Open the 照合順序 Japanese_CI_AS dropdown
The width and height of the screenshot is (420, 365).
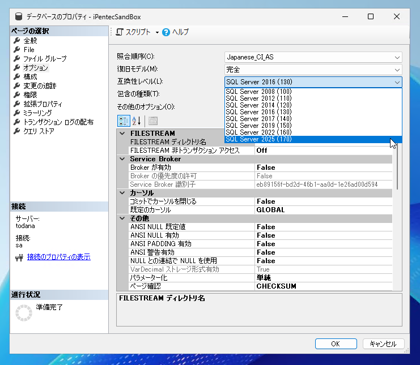tap(313, 57)
